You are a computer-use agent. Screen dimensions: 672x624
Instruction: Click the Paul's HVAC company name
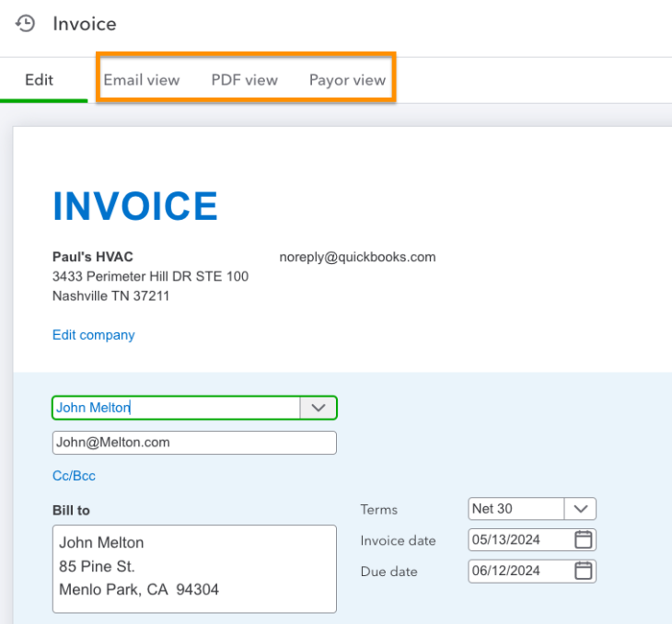click(x=93, y=257)
